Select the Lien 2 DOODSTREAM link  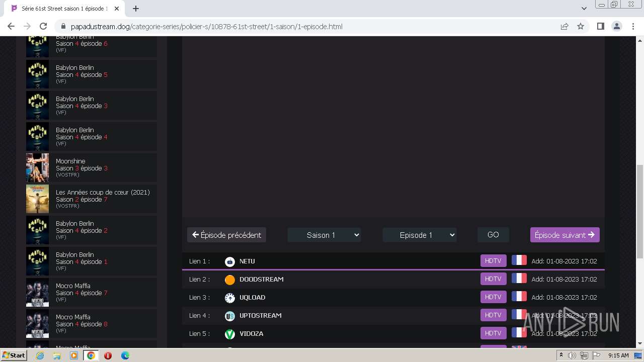(x=393, y=279)
